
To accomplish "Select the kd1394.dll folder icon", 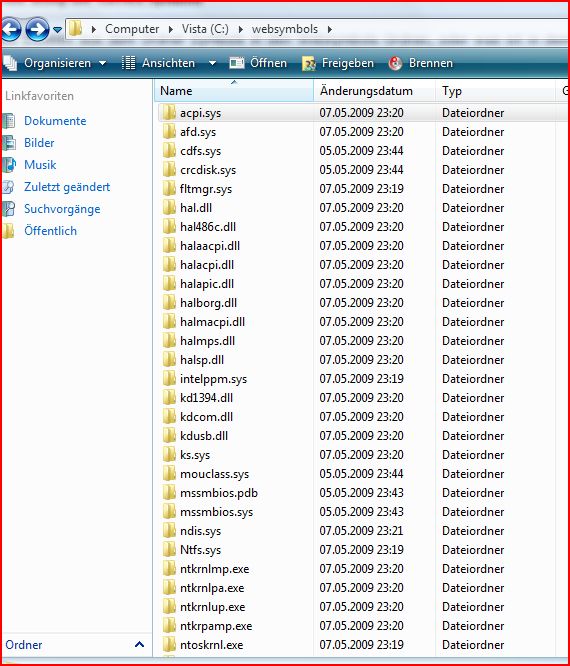I will [x=169, y=398].
